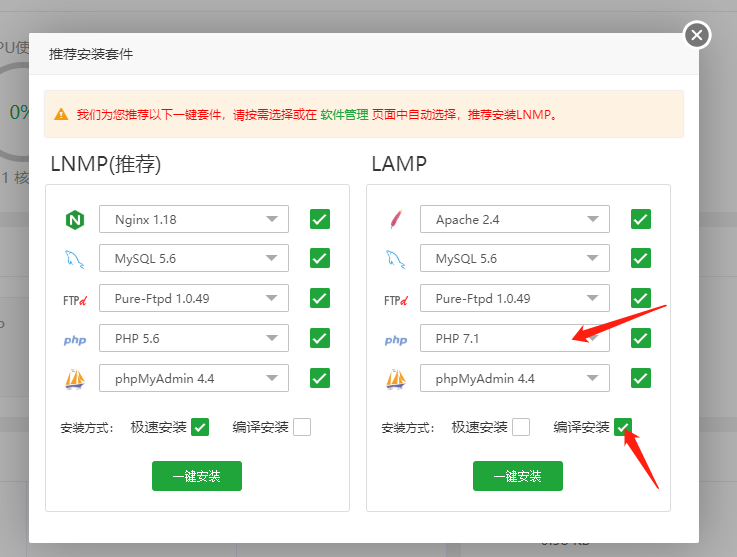Click the Apache feather icon in LAMP

[x=396, y=220]
